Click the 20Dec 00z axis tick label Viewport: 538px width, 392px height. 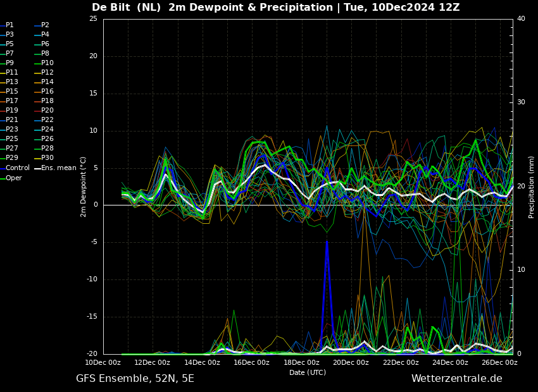pyautogui.click(x=351, y=362)
